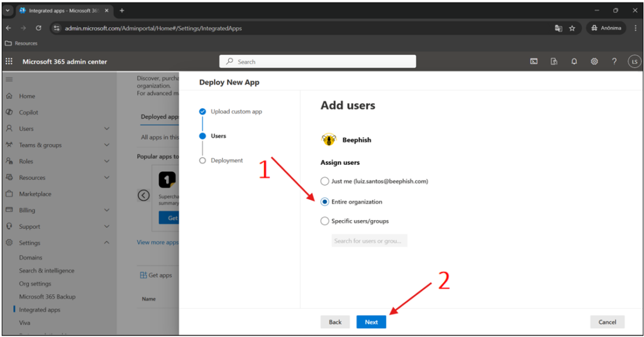Expand the Users chevron in sidebar

(107, 128)
